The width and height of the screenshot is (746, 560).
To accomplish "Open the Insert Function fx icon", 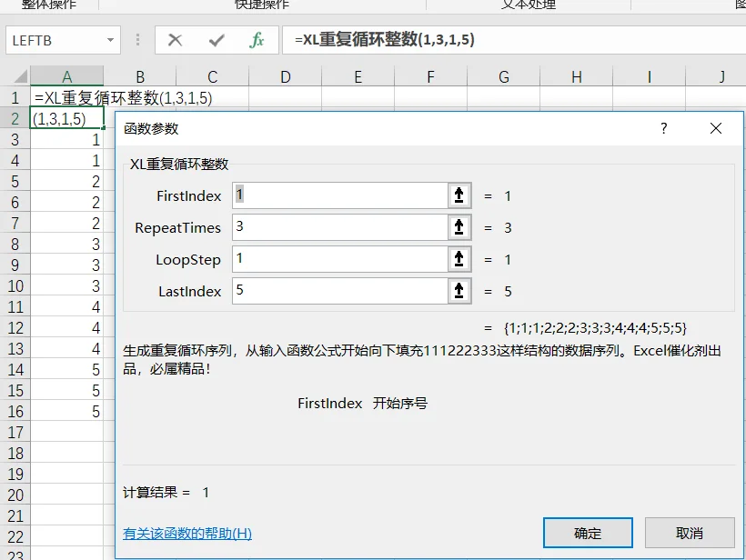I will point(257,40).
